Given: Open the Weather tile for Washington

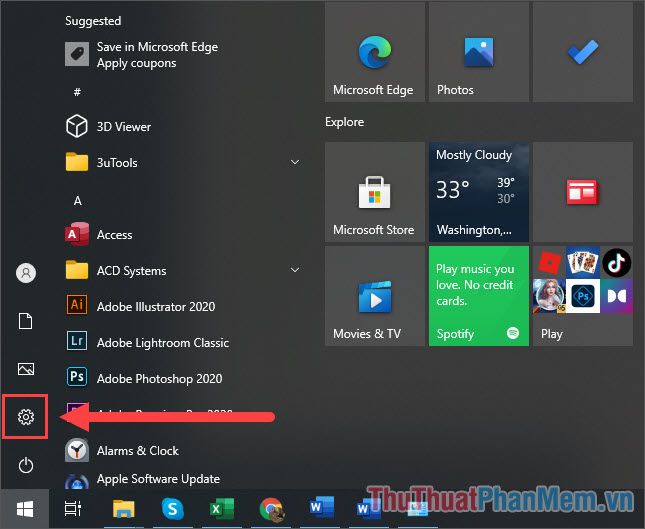Looking at the screenshot, I should click(479, 192).
